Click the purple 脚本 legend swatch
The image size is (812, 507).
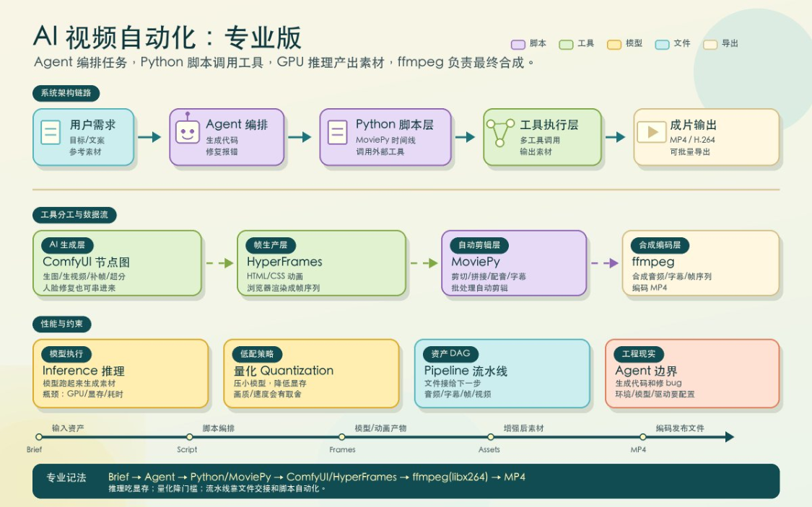(518, 45)
